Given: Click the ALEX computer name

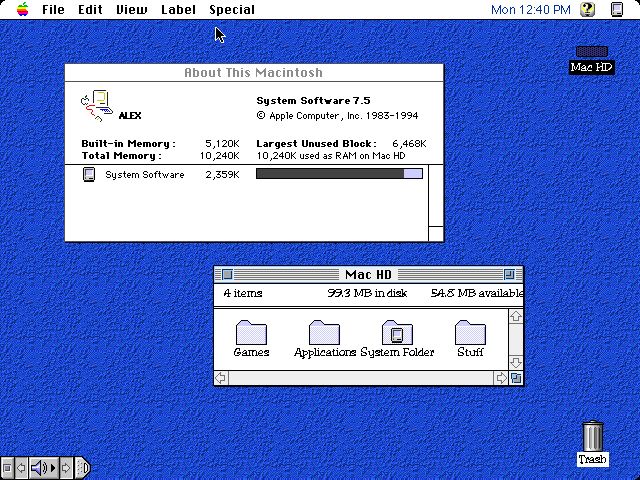Looking at the screenshot, I should pos(130,116).
